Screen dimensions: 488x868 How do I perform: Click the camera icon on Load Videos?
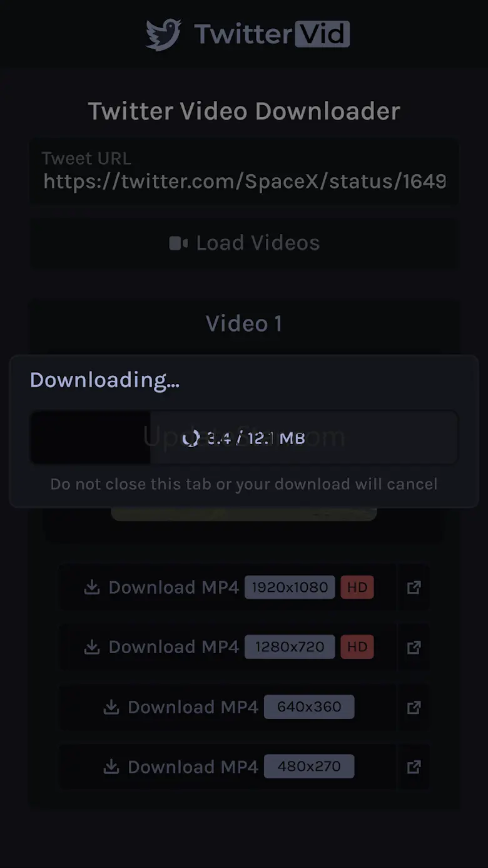tap(178, 243)
